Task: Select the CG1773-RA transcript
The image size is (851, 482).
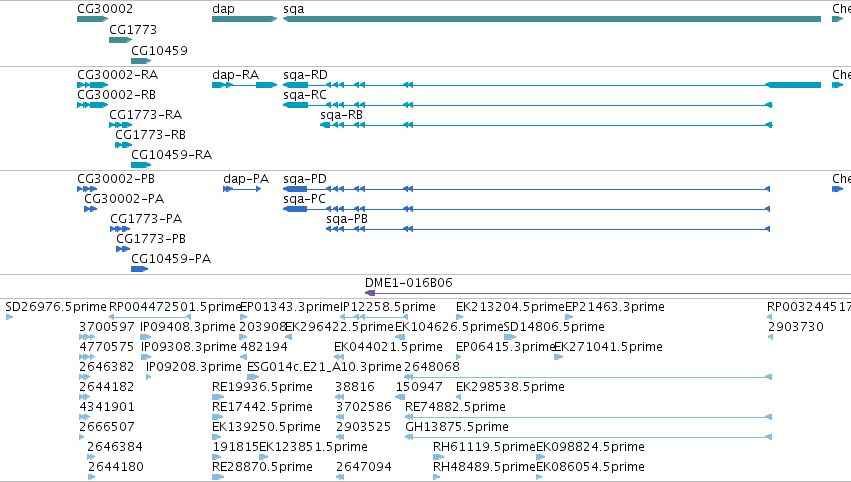Action: [120, 125]
